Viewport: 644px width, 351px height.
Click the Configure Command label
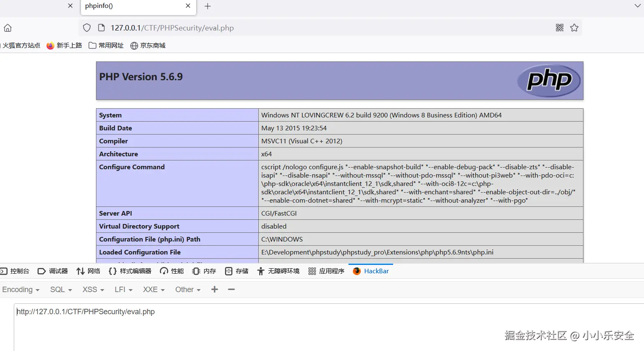coord(132,167)
